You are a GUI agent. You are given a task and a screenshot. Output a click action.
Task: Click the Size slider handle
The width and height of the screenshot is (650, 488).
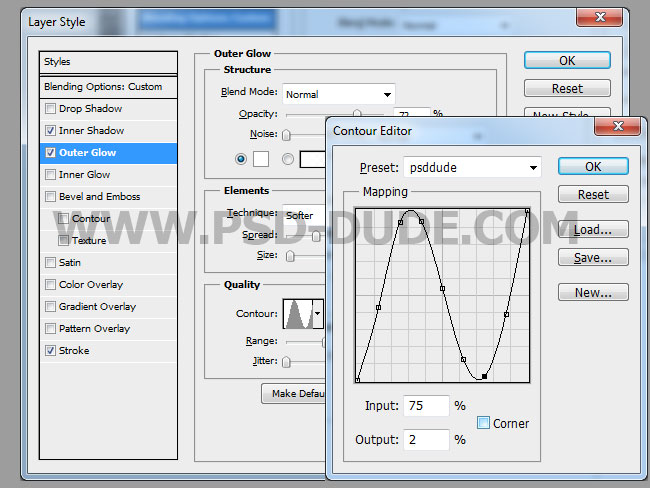pyautogui.click(x=290, y=256)
